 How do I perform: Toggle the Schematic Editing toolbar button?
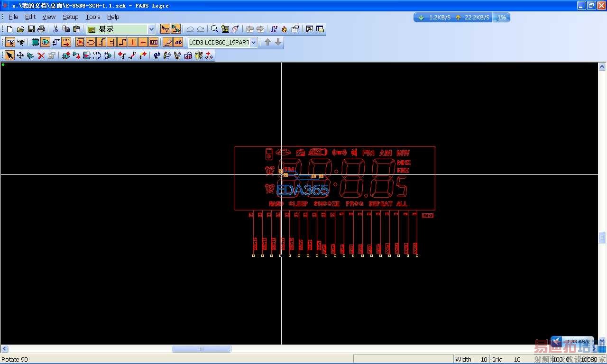tap(175, 29)
